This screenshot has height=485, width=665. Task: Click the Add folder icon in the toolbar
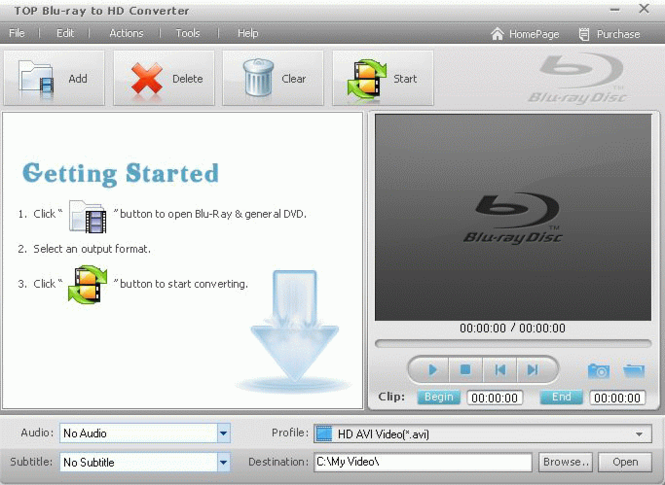click(x=36, y=77)
